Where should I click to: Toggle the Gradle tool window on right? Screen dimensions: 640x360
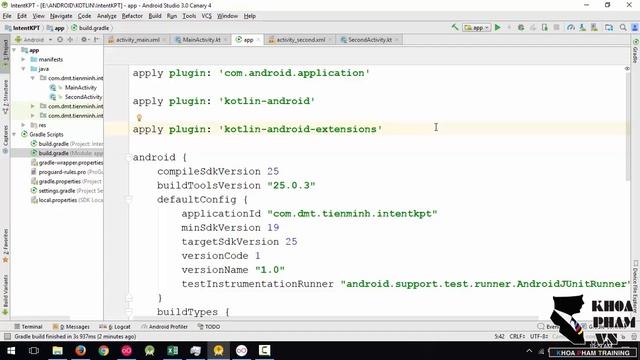[636, 51]
